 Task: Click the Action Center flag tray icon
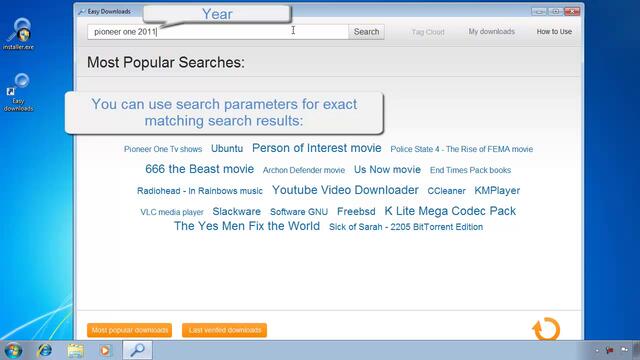610,350
